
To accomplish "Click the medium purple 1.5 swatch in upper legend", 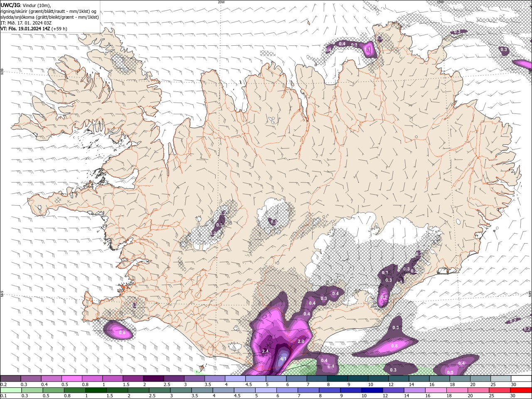I will pyautogui.click(x=133, y=379).
